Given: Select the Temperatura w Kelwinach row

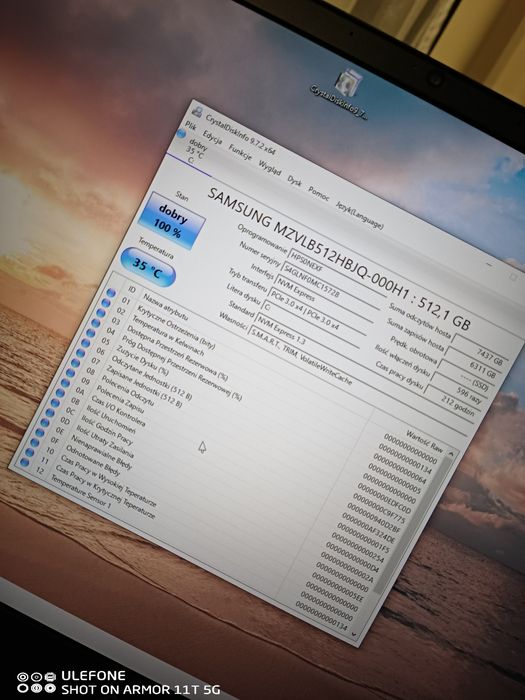Looking at the screenshot, I should (x=168, y=337).
